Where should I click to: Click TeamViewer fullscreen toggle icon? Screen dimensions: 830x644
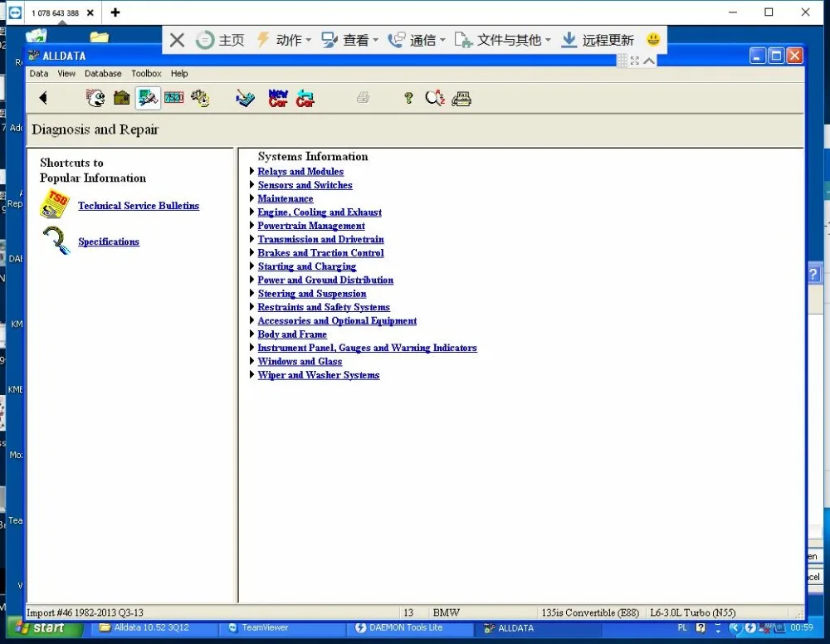635,61
